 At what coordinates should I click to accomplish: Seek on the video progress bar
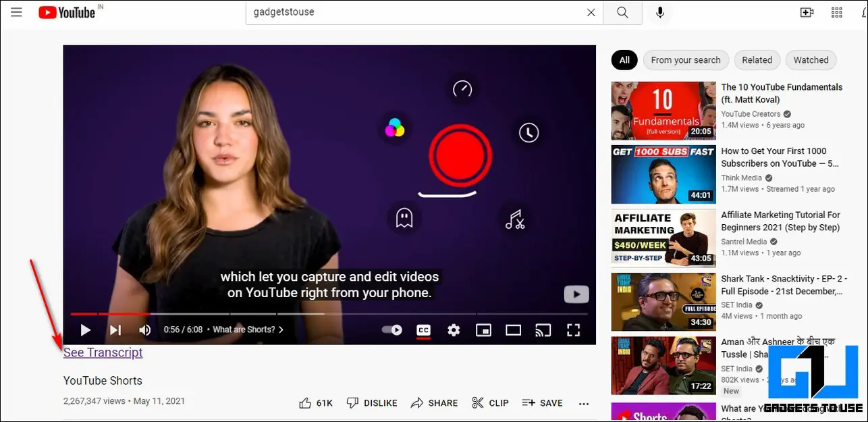[329, 314]
